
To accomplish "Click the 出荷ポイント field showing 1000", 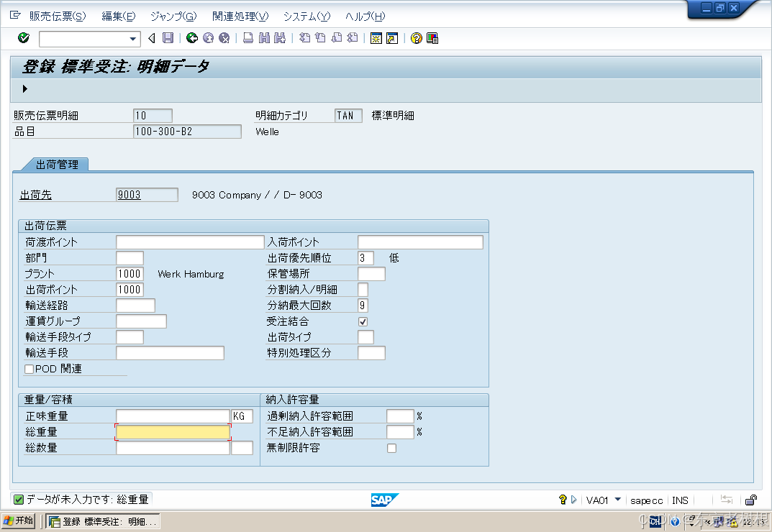I will coord(130,290).
